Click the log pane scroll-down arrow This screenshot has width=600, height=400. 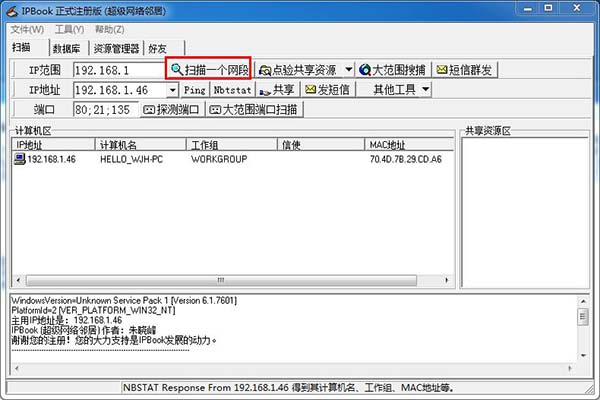coord(583,356)
